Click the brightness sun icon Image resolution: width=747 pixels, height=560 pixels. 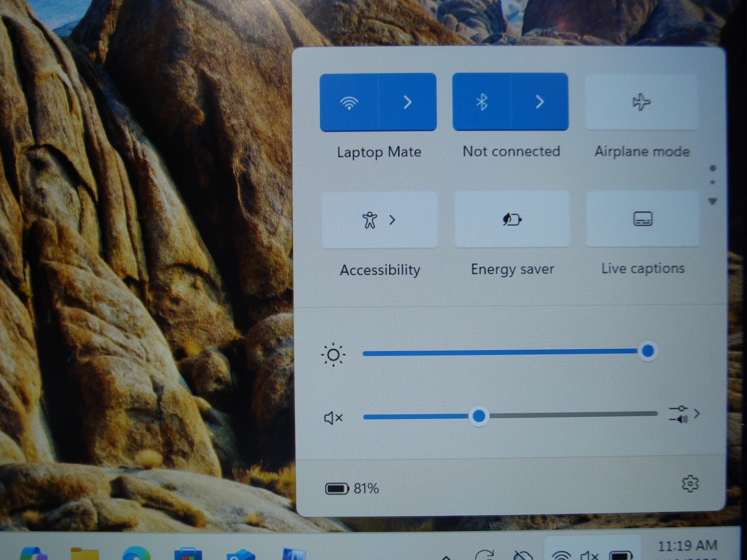333,355
